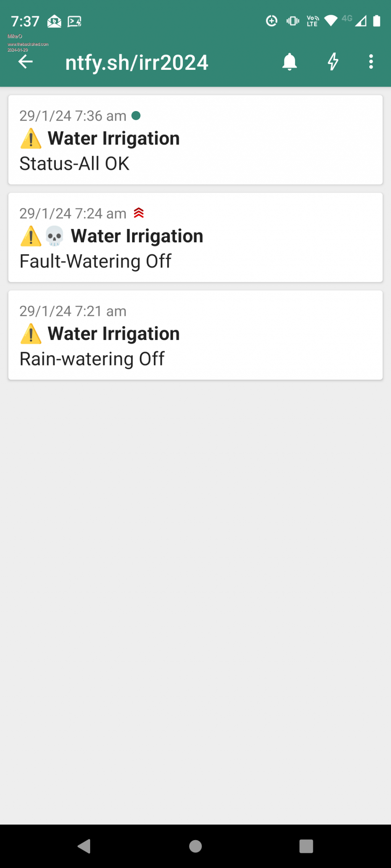Toggle the notification bell icon
The width and height of the screenshot is (391, 868).
tap(289, 62)
